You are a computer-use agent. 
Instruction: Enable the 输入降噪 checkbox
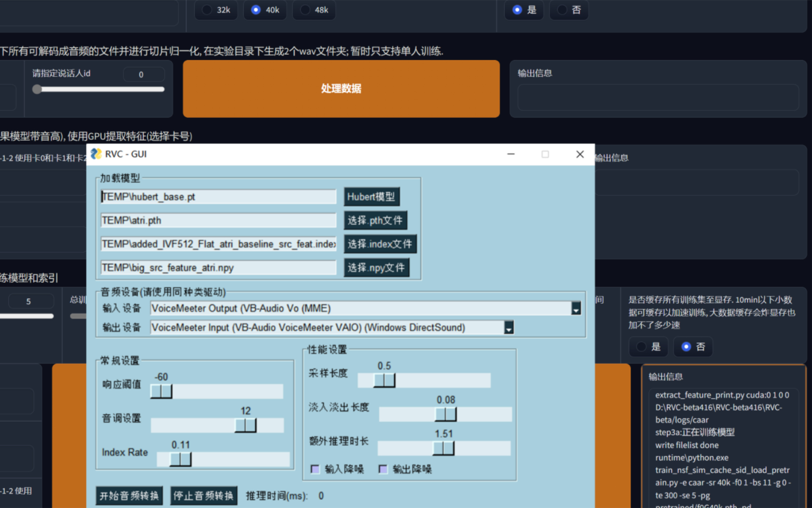coord(315,469)
